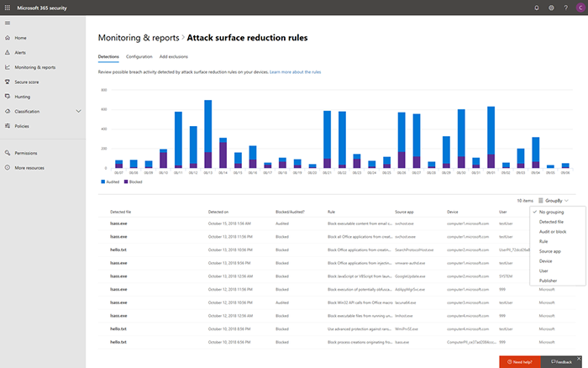This screenshot has height=368, width=588.
Task: Switch to Add exclusions tab
Action: pos(174,56)
